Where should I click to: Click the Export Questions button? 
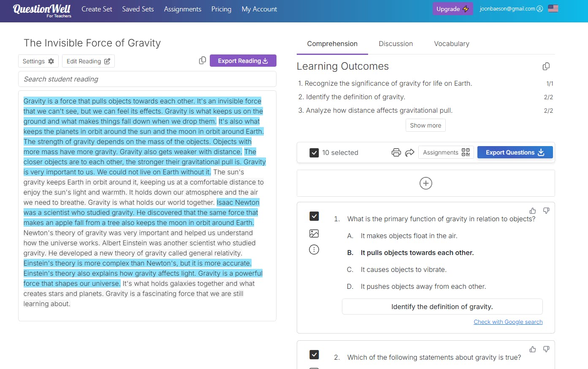click(x=515, y=152)
